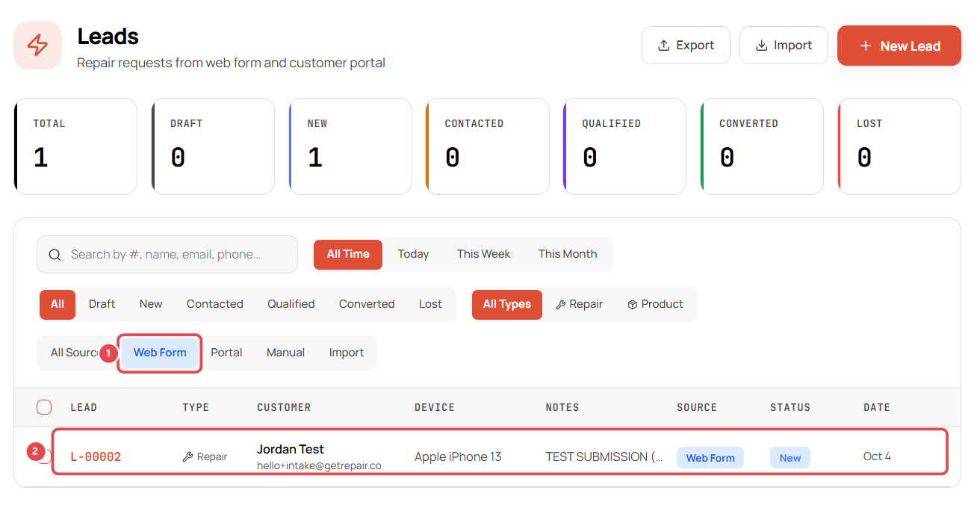980x514 pixels.
Task: Select the All status filter
Action: click(x=58, y=304)
